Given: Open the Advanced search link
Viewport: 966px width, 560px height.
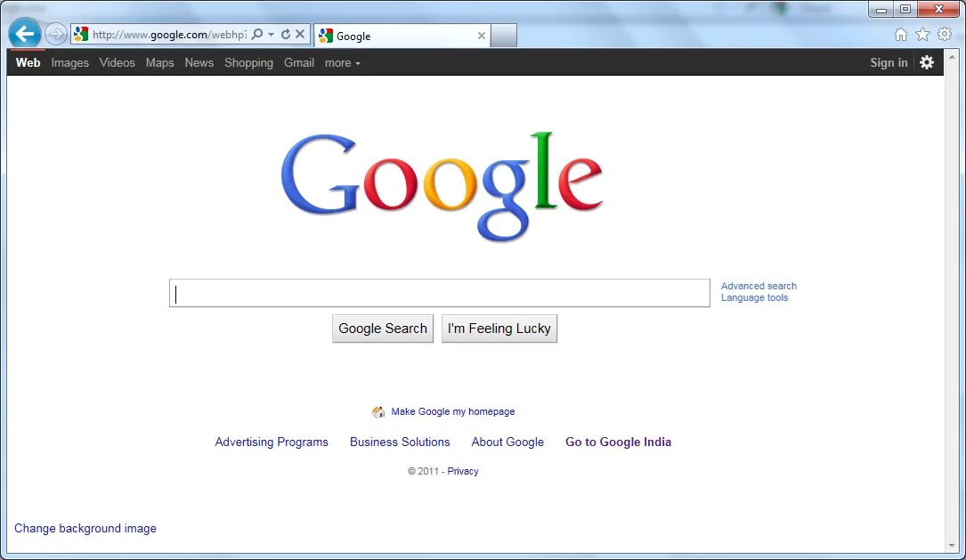Looking at the screenshot, I should (759, 286).
